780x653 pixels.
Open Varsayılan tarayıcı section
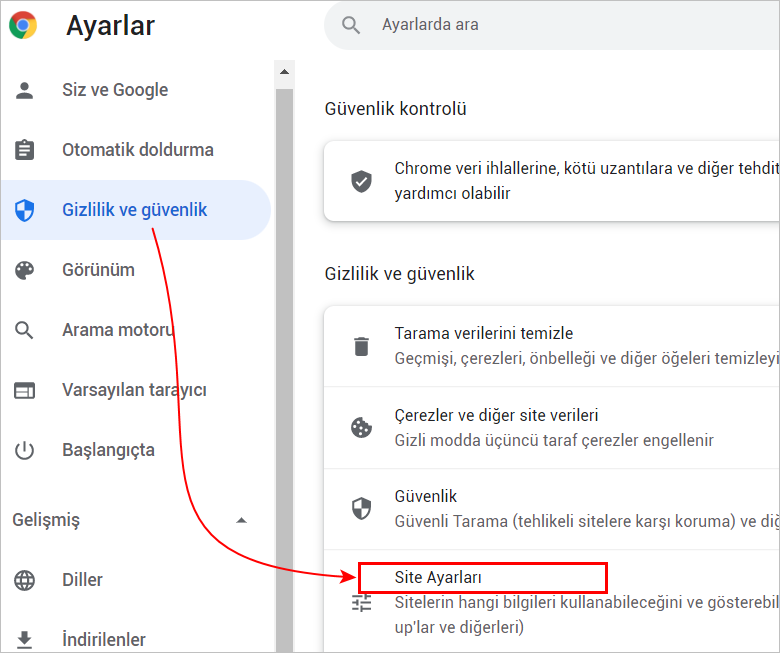pos(136,390)
